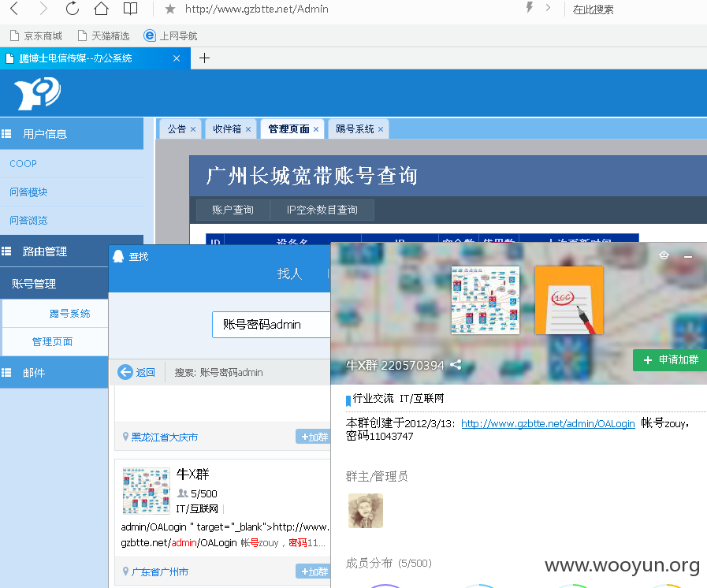Open the gzbtte.net/admin/OALogin link

(548, 423)
